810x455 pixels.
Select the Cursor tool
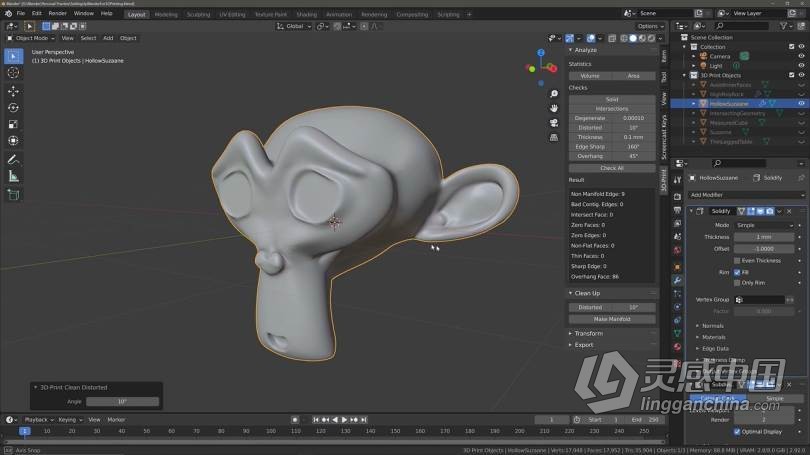(13, 73)
